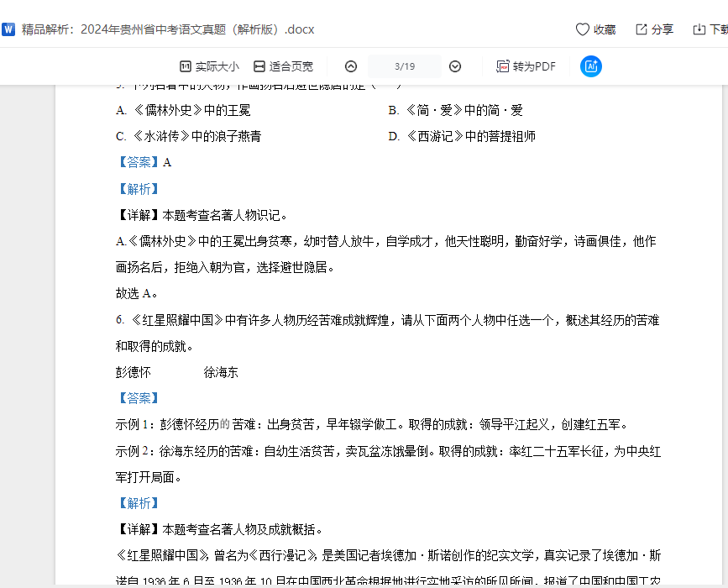Click the PDF convert icon
This screenshot has height=588, width=728.
click(x=502, y=66)
